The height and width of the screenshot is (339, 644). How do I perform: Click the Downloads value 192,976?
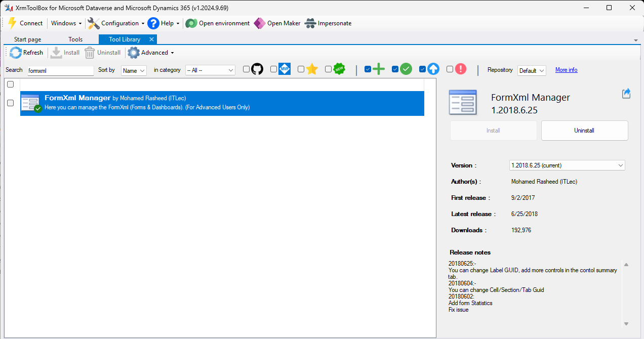click(x=521, y=230)
